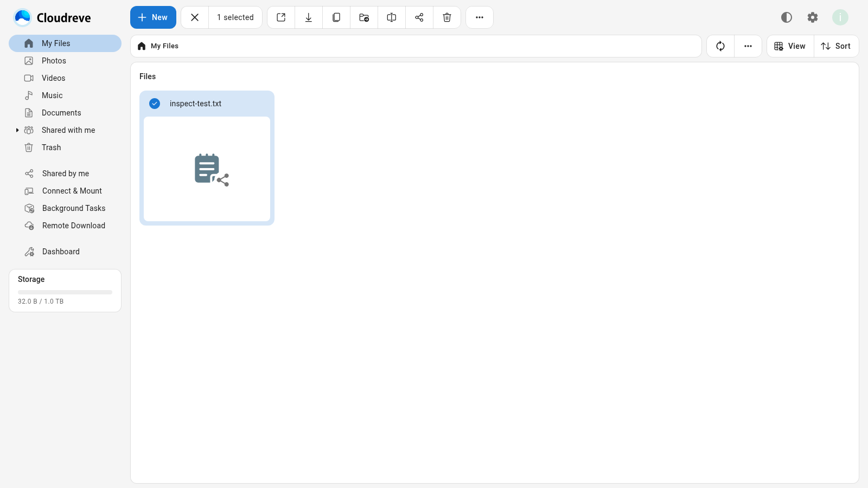Open Trash in sidebar
This screenshot has width=868, height=488.
tap(65, 147)
